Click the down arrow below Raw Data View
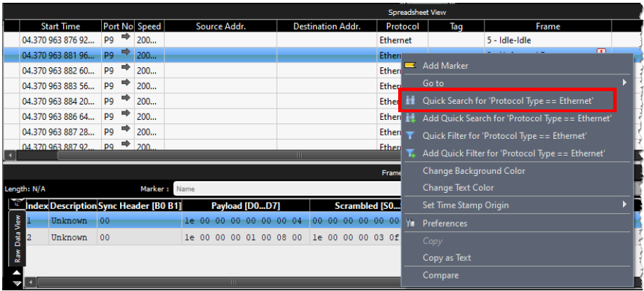644x291 pixels. point(17,283)
